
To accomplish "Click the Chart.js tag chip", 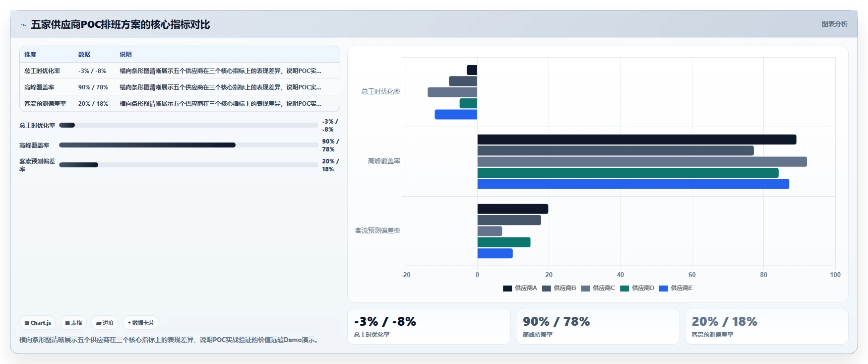I will click(x=38, y=323).
